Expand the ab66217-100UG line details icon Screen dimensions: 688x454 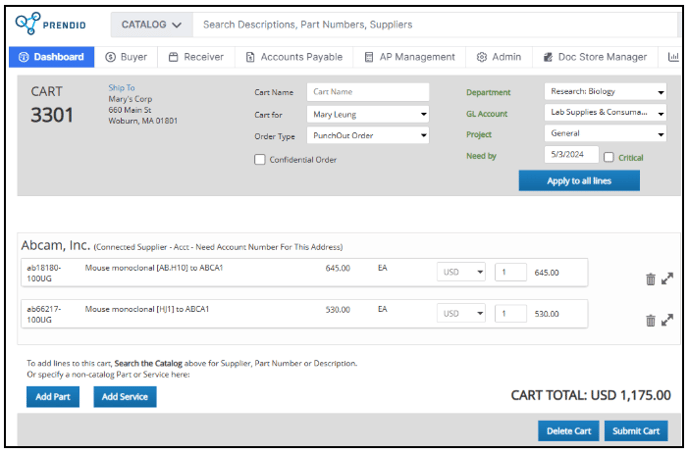667,320
